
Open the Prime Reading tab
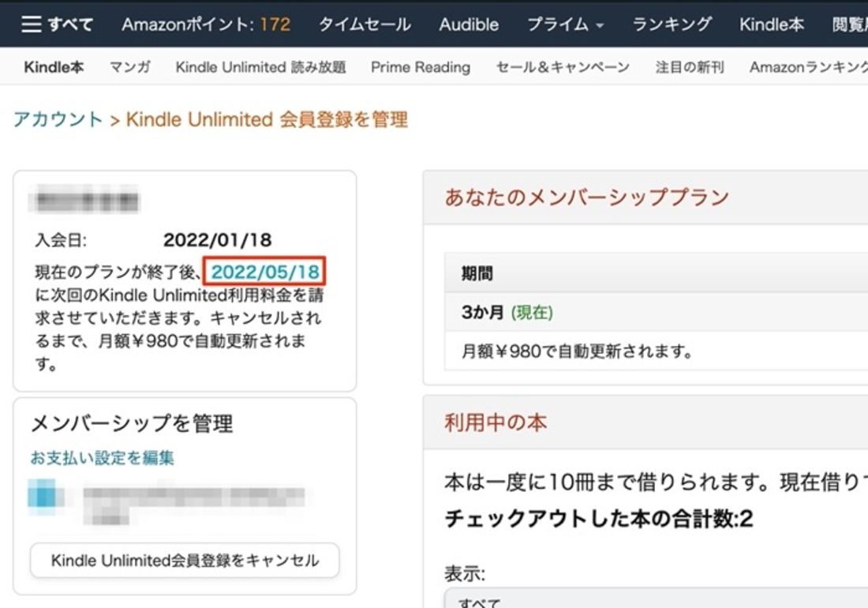(x=421, y=67)
